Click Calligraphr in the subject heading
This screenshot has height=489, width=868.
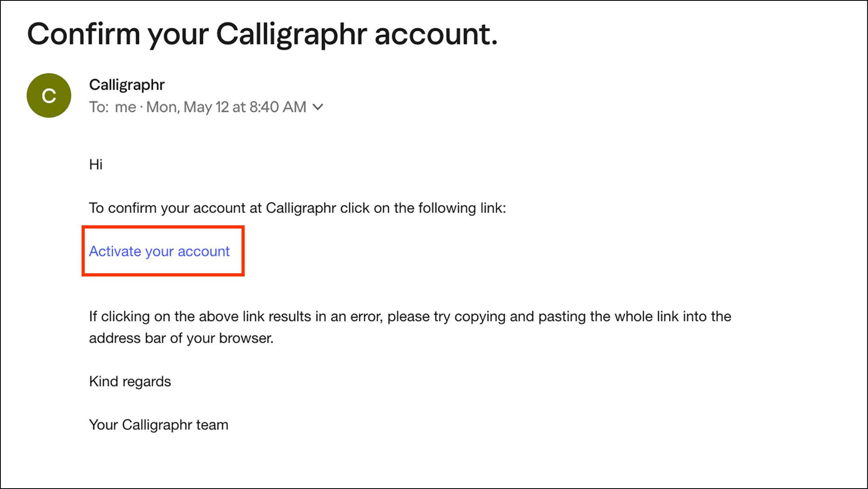click(x=291, y=34)
